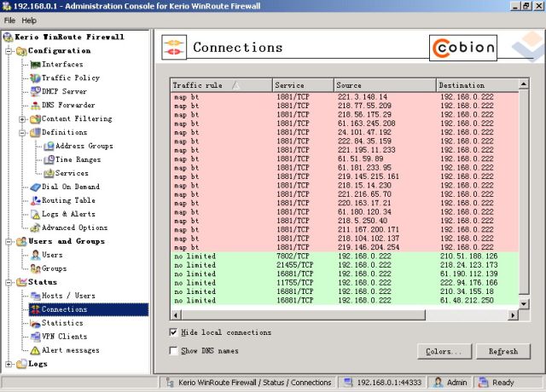Click the Colors... button

click(444, 351)
